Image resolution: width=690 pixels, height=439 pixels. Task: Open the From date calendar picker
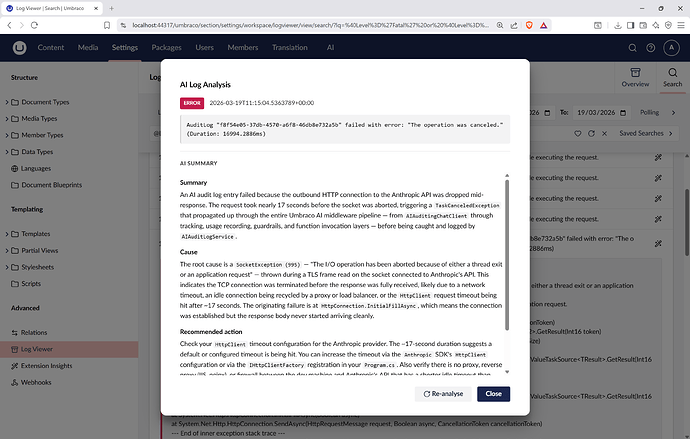[x=547, y=113]
